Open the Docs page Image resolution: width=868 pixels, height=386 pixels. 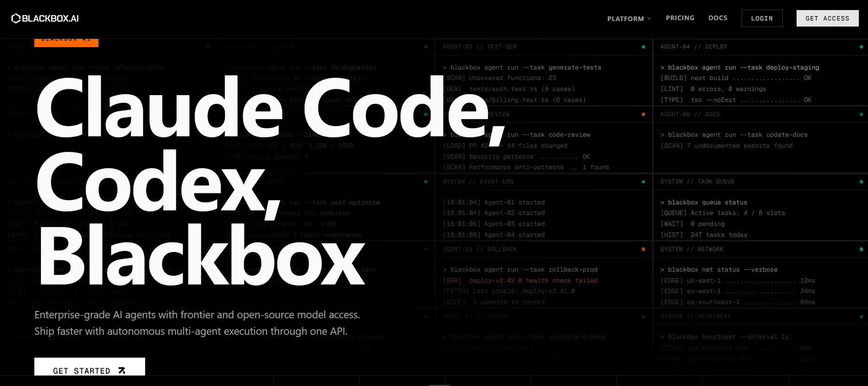(x=718, y=18)
